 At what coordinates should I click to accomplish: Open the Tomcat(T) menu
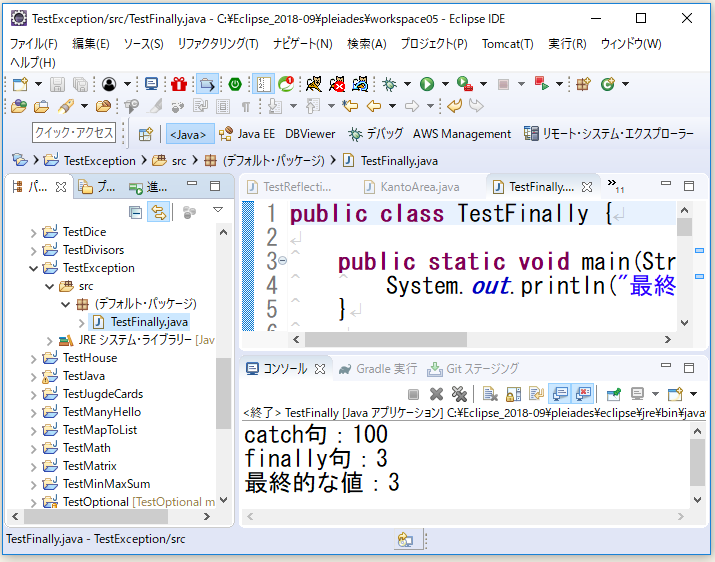point(508,44)
